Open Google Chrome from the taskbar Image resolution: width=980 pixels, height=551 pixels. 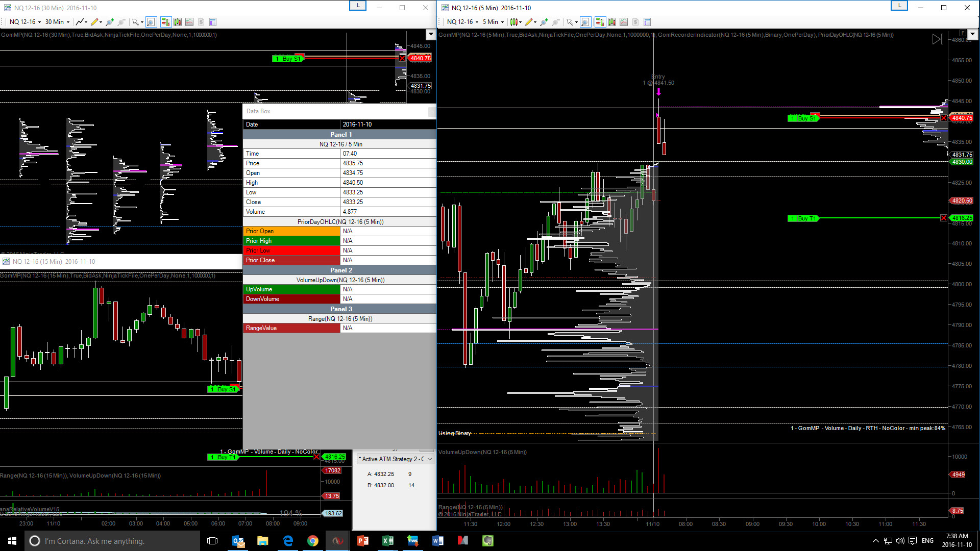pyautogui.click(x=313, y=541)
